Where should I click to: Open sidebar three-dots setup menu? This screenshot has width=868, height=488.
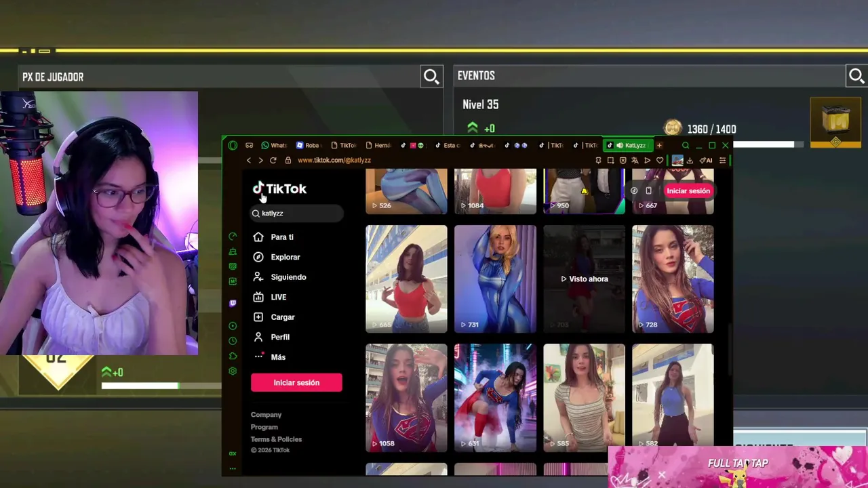233,468
